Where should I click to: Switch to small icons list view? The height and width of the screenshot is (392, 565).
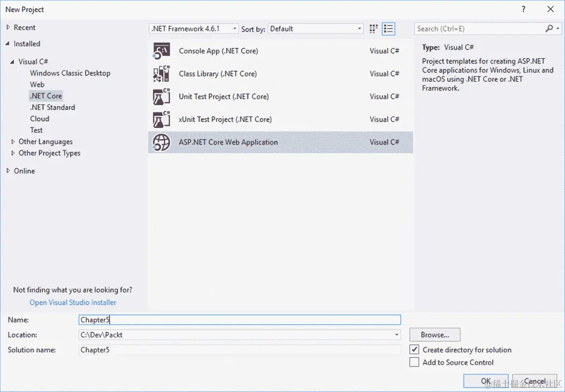(x=389, y=29)
